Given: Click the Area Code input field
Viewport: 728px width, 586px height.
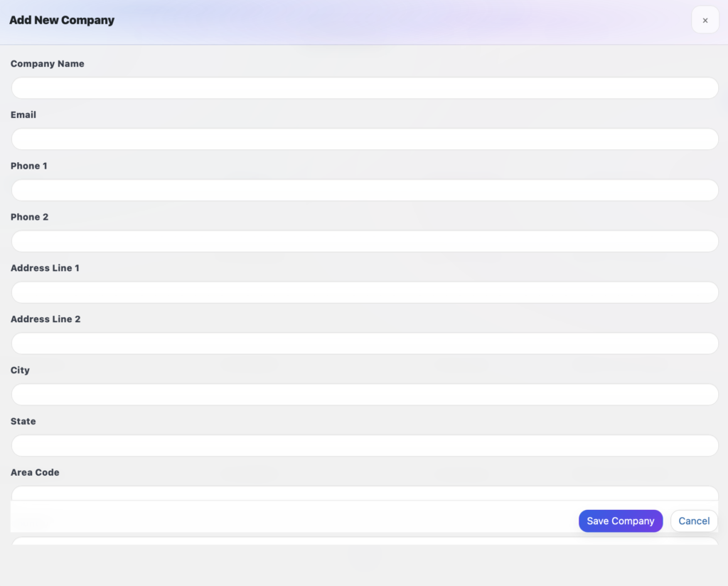Looking at the screenshot, I should (364, 493).
